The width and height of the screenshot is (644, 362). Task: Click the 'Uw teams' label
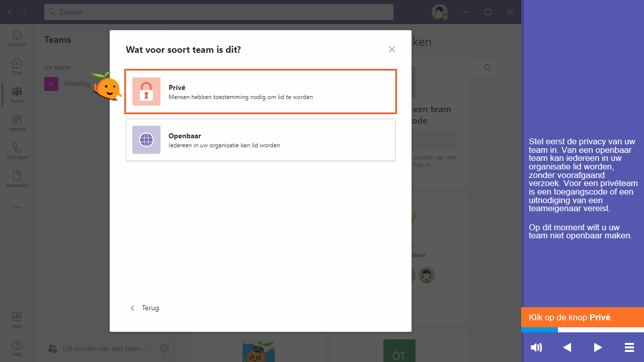tap(57, 67)
